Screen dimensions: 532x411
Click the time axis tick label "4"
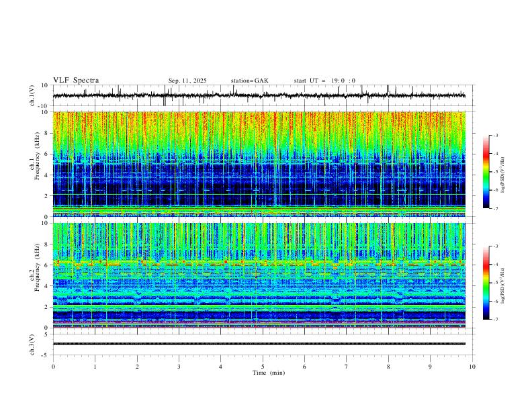(x=221, y=367)
